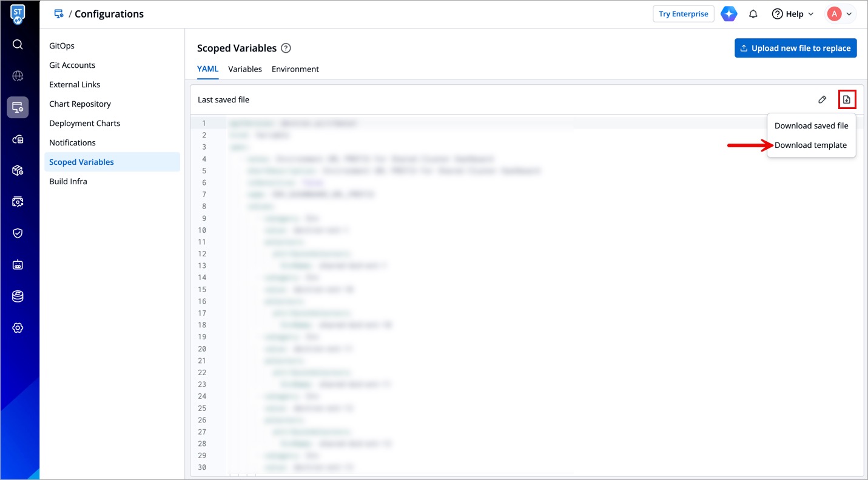Click the security shield sidebar icon
This screenshot has width=868, height=480.
18,233
